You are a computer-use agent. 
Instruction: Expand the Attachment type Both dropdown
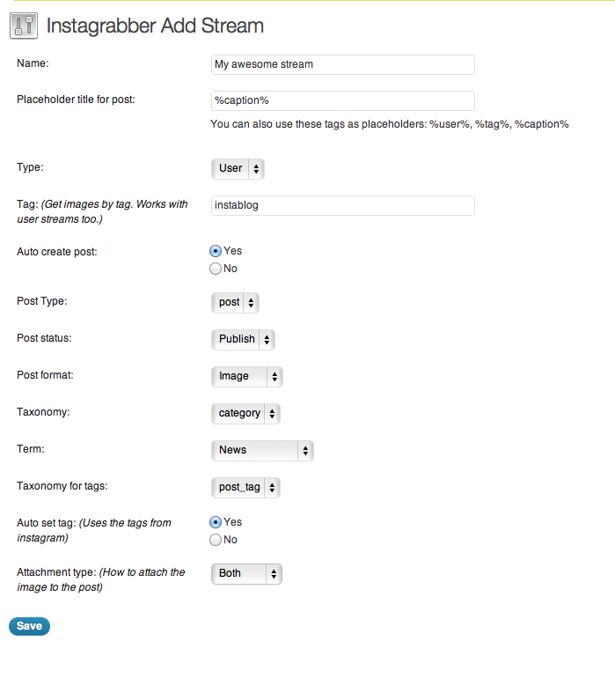pyautogui.click(x=246, y=574)
